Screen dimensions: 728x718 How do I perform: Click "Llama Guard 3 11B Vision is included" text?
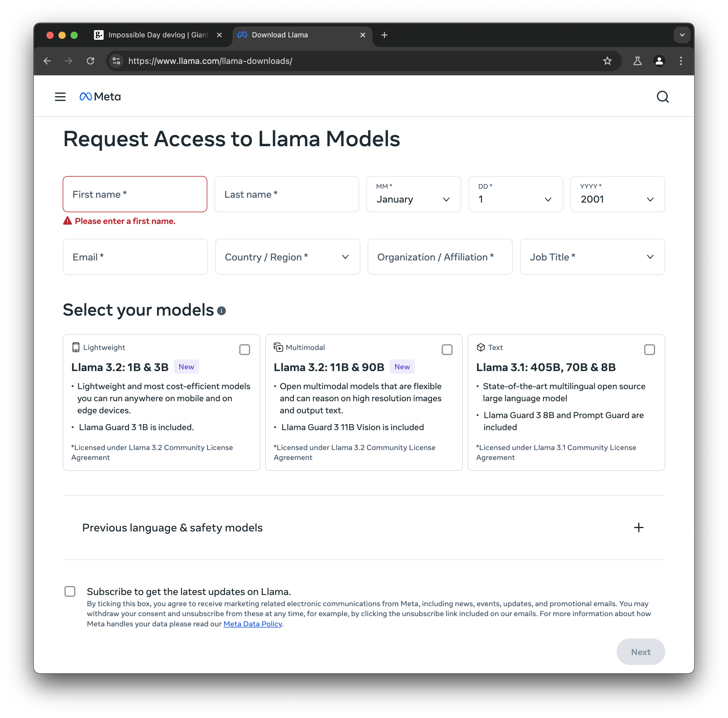pyautogui.click(x=353, y=427)
